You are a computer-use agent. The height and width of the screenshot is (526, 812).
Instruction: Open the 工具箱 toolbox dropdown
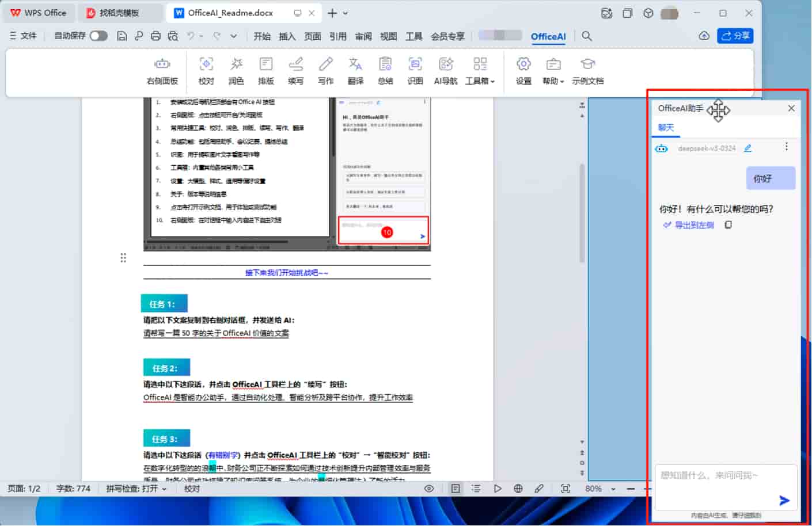point(480,70)
